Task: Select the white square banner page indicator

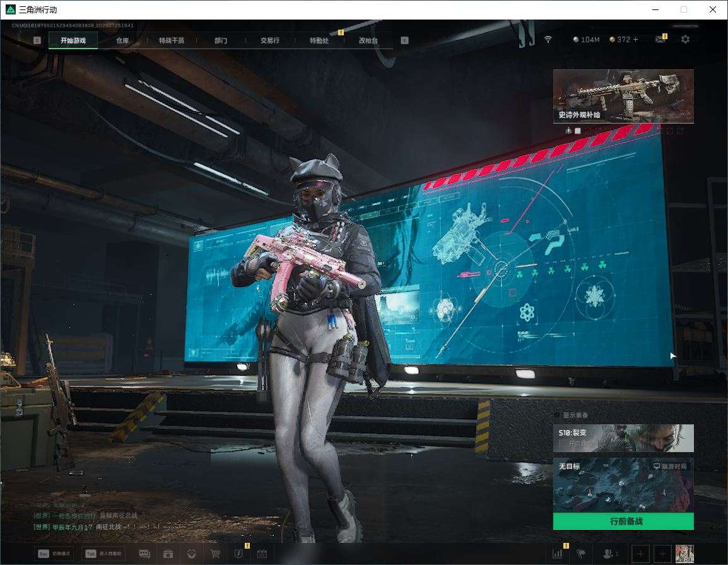Action: click(578, 131)
